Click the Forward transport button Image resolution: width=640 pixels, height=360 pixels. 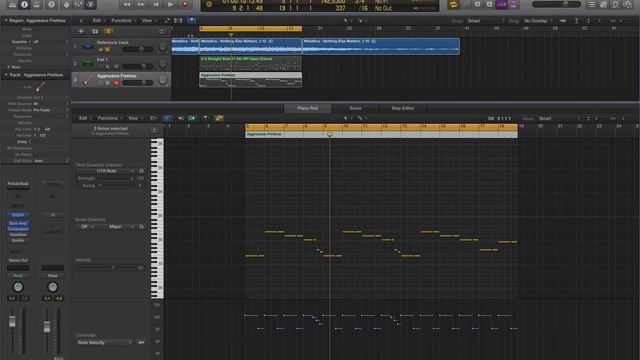[141, 4]
